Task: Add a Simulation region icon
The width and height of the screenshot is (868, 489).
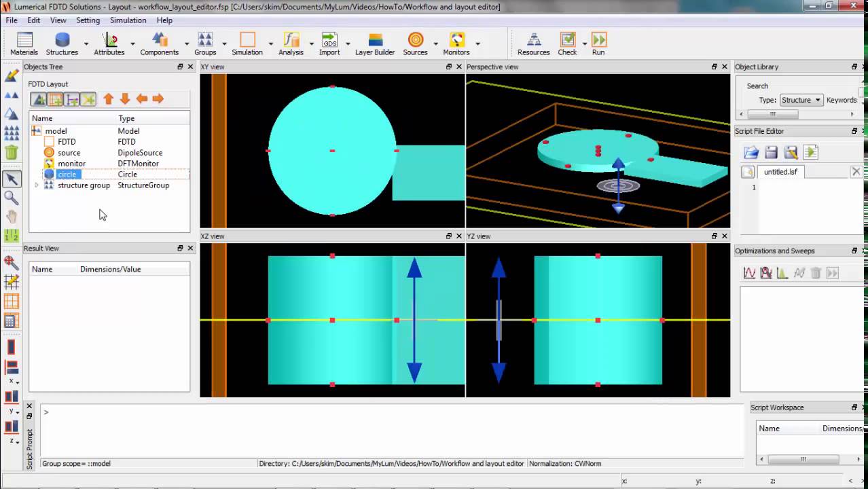Action: (x=247, y=43)
